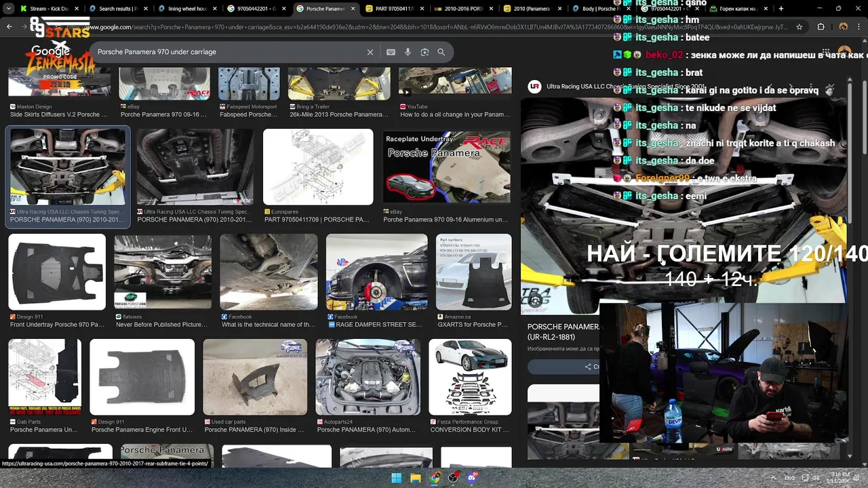Submit search with the magnifying glass icon
Screen dimensions: 868x488
441,52
